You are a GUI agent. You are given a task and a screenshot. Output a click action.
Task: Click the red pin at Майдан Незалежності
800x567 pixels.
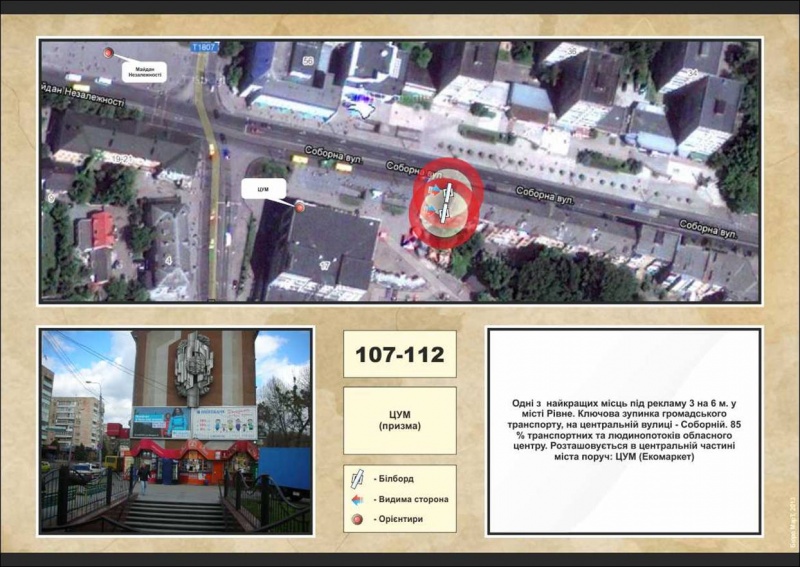point(109,53)
